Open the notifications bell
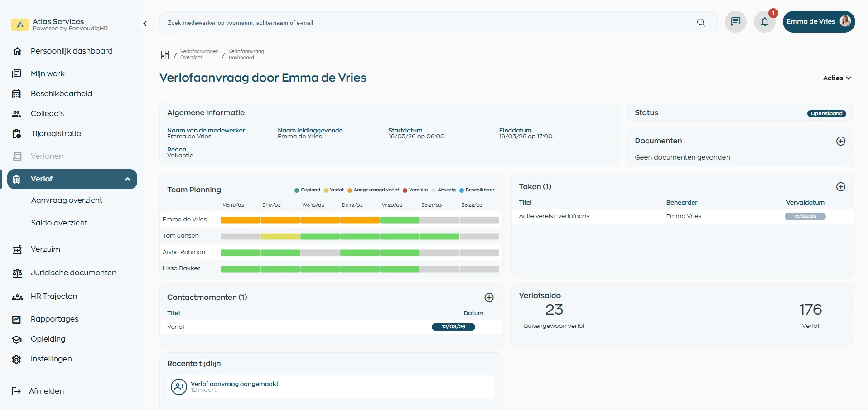Screen dimensions: 868x410 click(x=764, y=22)
